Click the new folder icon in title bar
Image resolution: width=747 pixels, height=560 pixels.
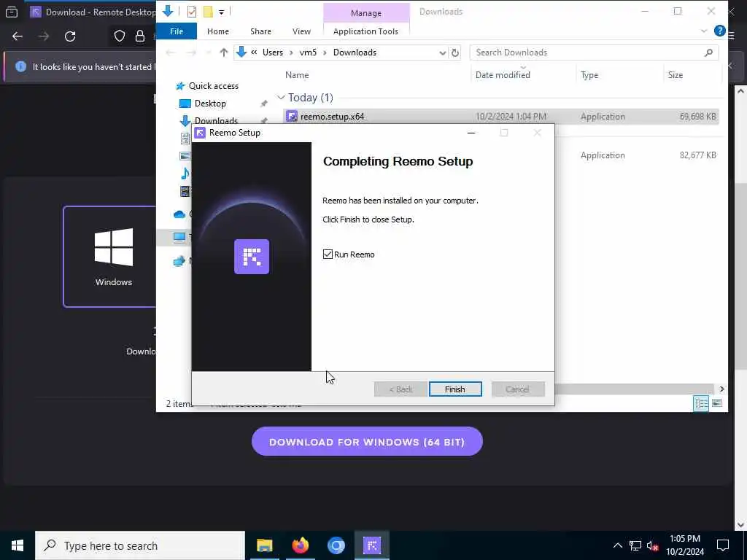208,12
